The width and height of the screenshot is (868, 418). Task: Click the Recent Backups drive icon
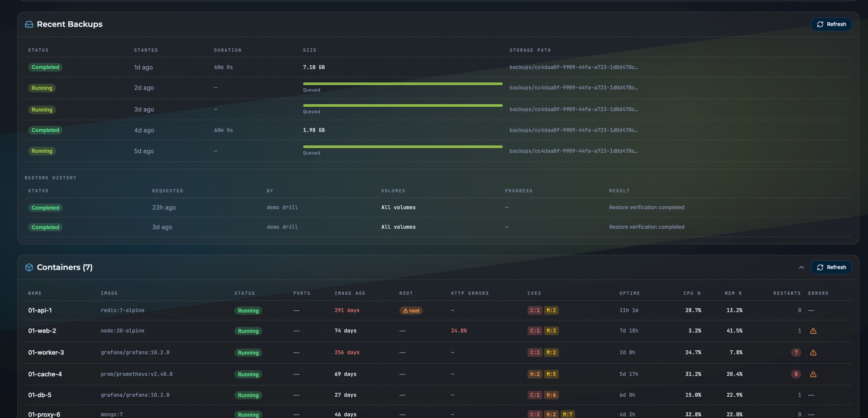(29, 24)
